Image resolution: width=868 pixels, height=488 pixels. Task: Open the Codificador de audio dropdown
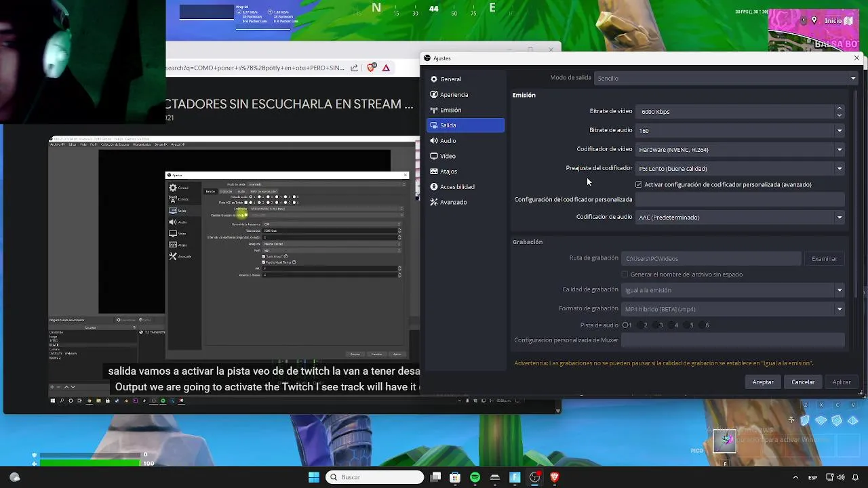[x=741, y=218]
